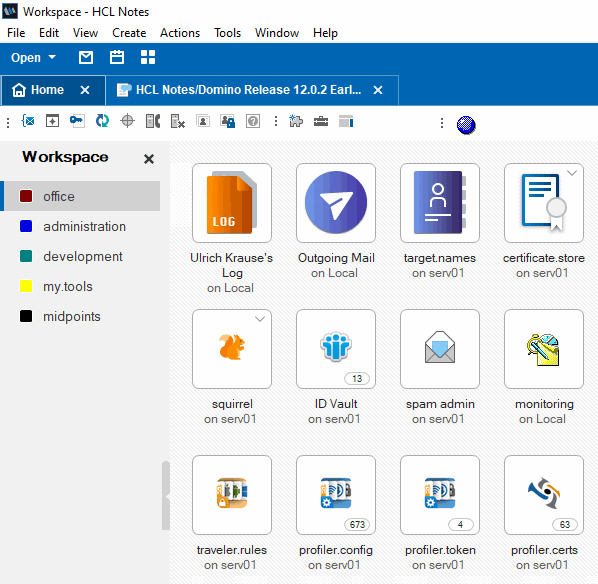The width and height of the screenshot is (598, 584).
Task: Expand chevron on certificate.store tile
Action: click(572, 173)
